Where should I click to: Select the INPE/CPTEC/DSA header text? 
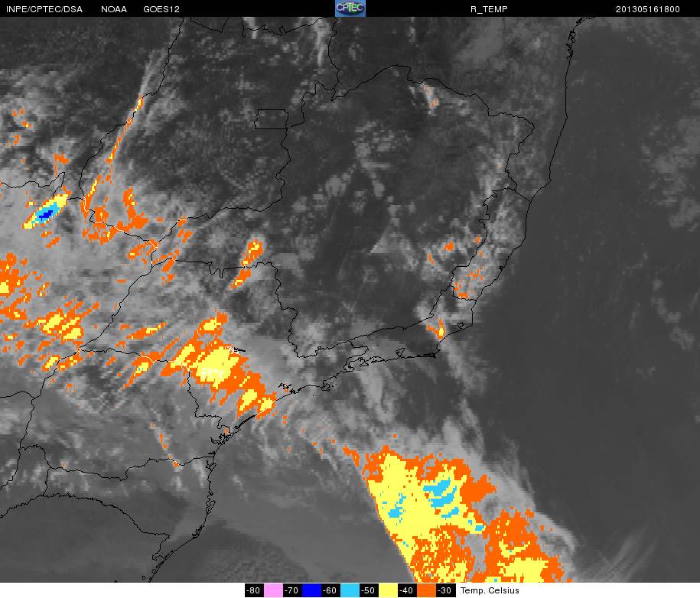pos(44,9)
